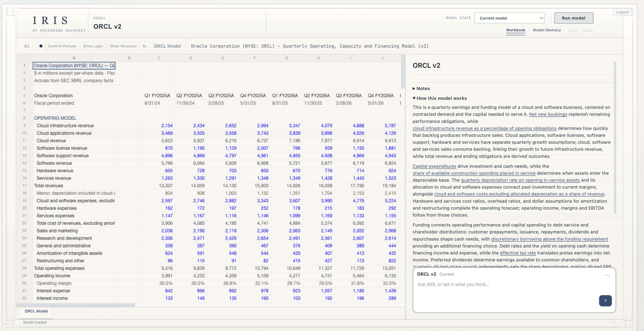Click the Run model button

pos(574,18)
